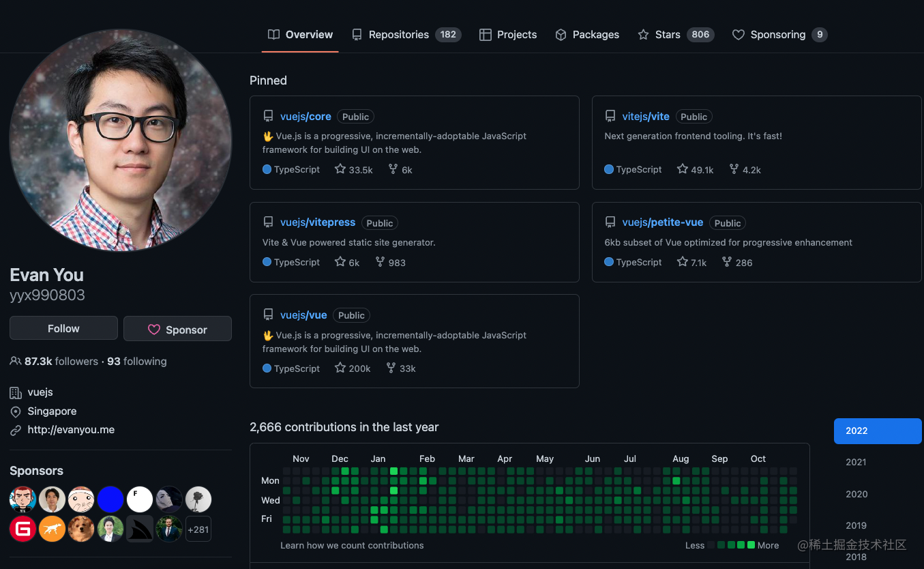Click the package cube icon in tabs
924x569 pixels.
pos(561,35)
